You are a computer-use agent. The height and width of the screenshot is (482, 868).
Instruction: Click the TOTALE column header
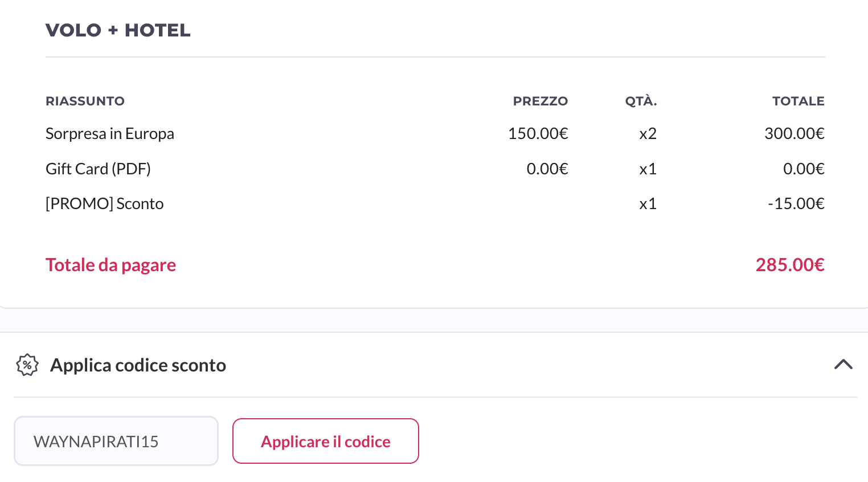[x=798, y=101]
